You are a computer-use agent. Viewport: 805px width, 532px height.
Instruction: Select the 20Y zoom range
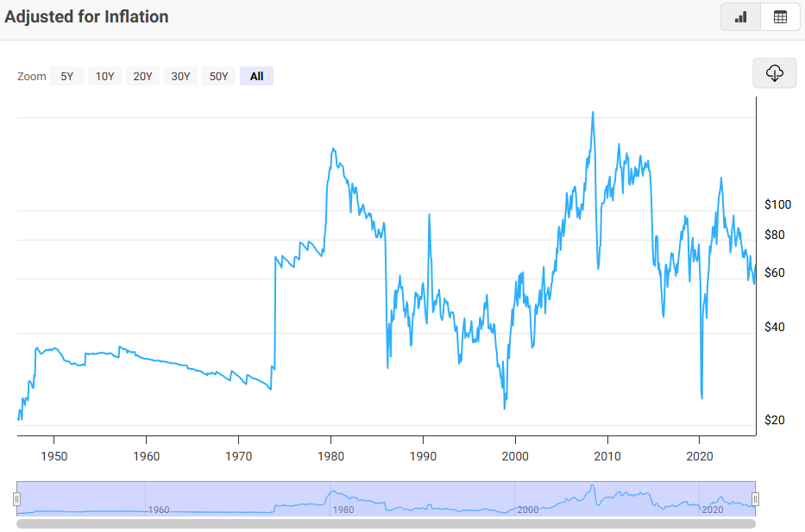pyautogui.click(x=142, y=76)
